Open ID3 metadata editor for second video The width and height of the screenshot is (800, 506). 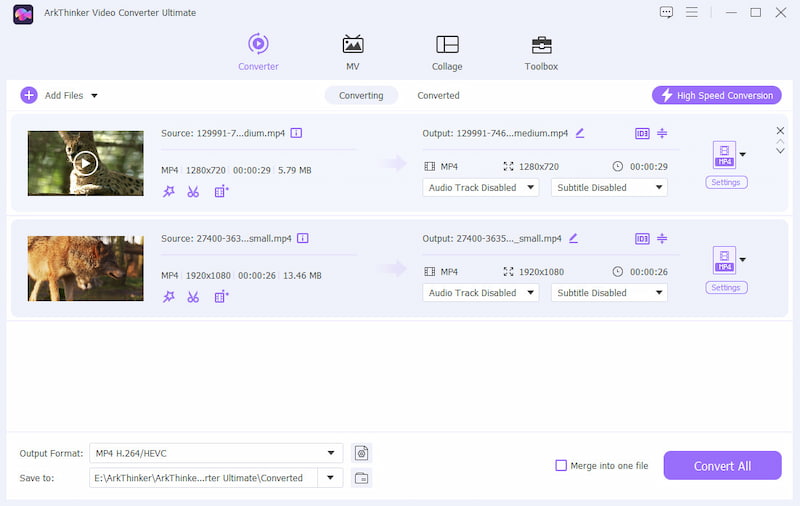click(x=642, y=239)
